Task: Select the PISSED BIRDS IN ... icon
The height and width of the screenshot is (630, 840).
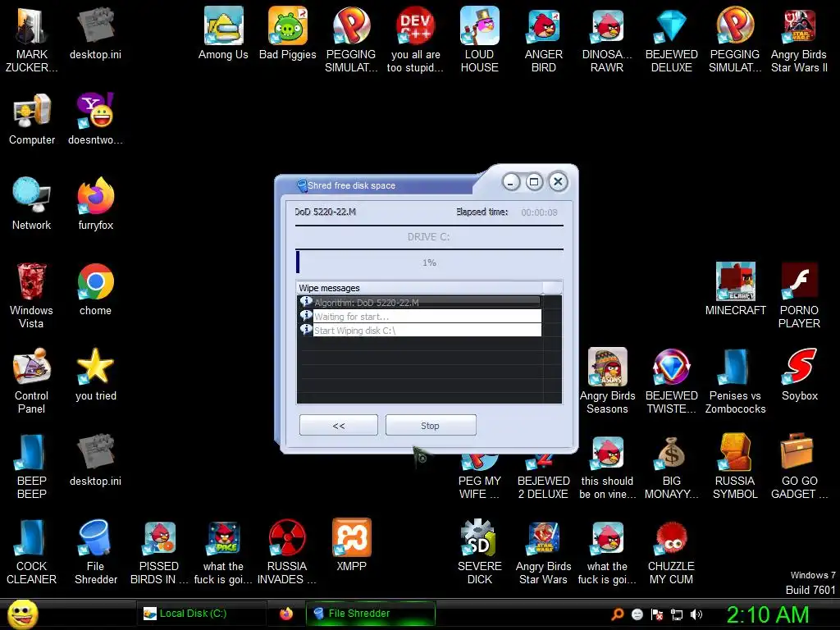Action: [159, 552]
